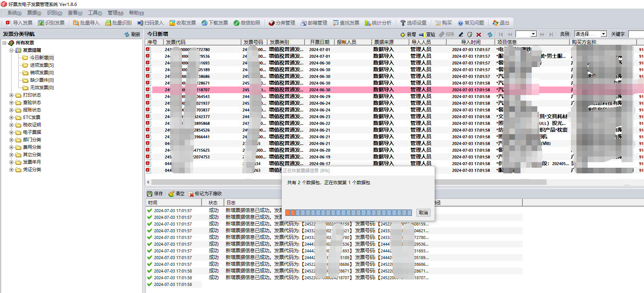The image size is (644, 293).
Task: Select 今日新增[0] in tree
Action: (42, 58)
